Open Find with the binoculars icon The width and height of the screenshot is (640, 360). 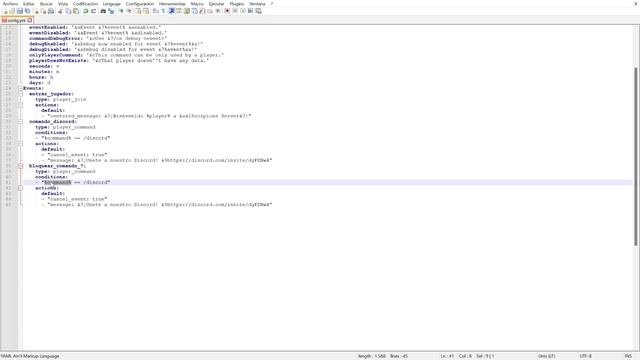[103, 11]
